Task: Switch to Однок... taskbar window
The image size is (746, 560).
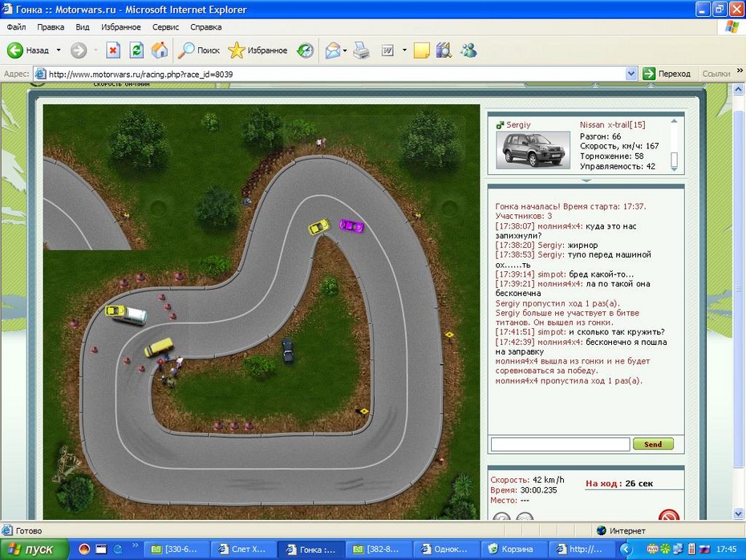Action: [x=446, y=549]
